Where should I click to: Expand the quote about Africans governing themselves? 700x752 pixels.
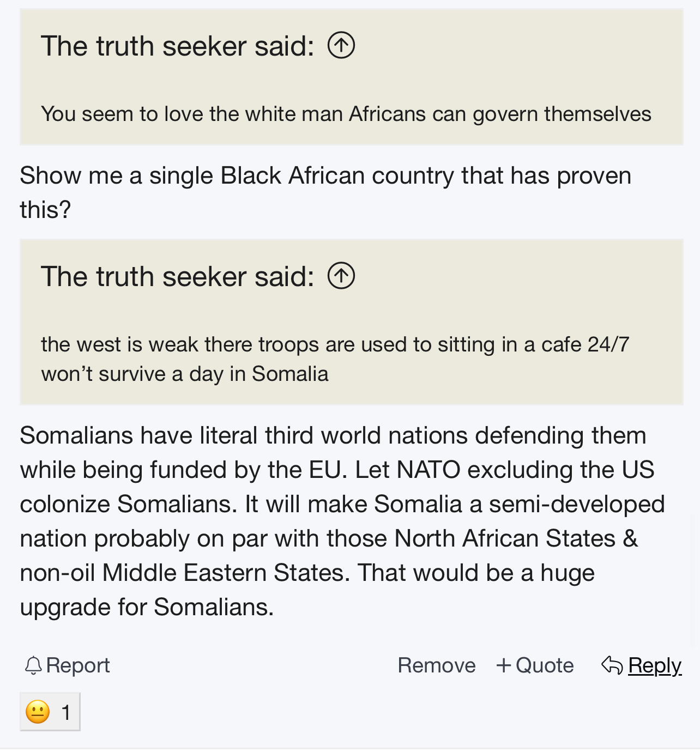point(352,77)
